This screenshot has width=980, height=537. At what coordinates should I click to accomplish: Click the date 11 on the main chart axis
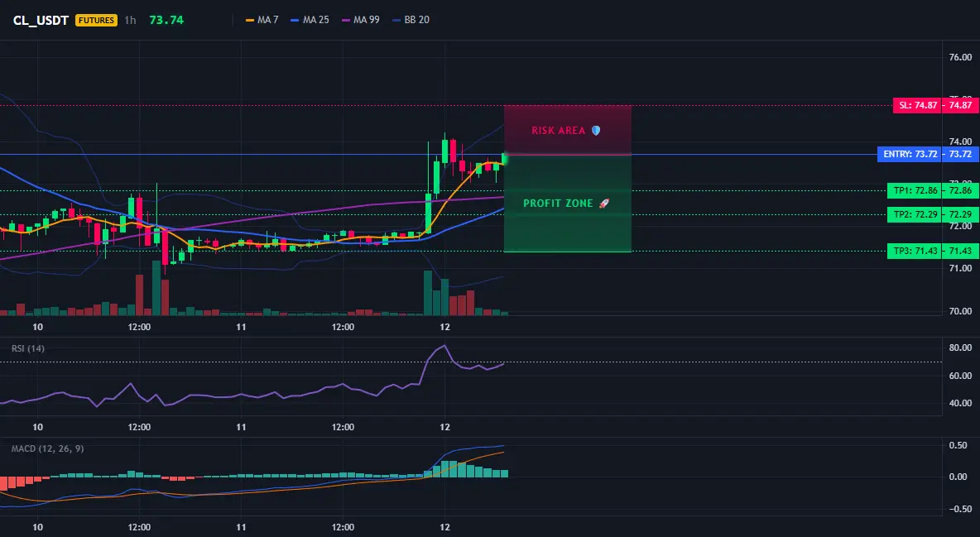[x=241, y=327]
